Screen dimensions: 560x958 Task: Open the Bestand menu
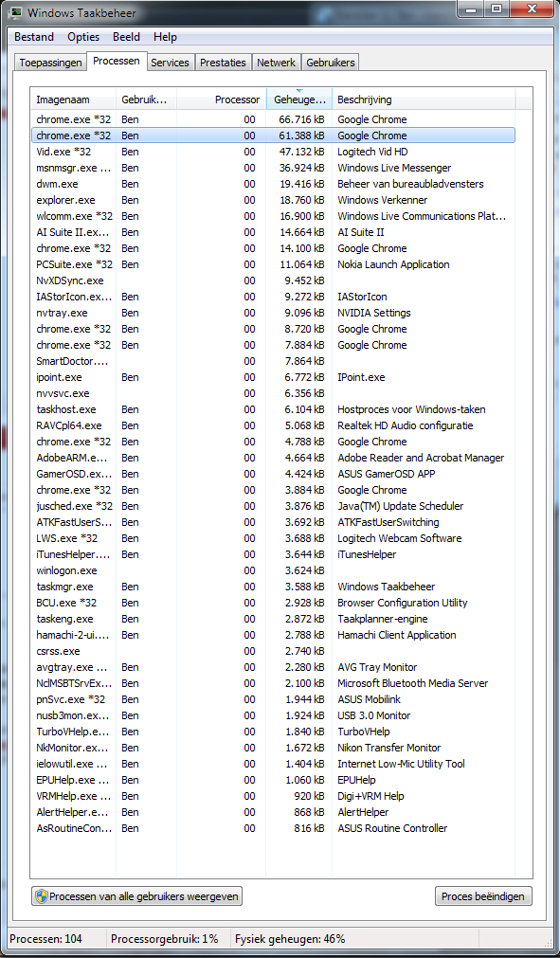tap(33, 37)
